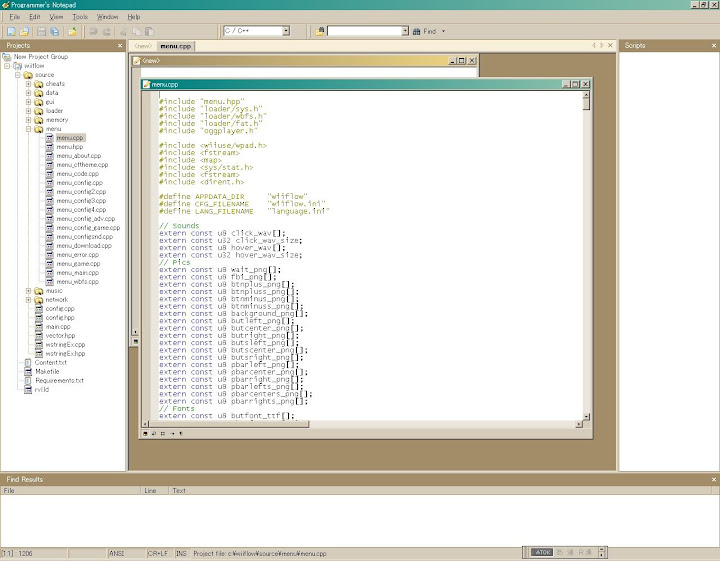Click the editor's vertical scrollbar
The image size is (720, 561).
click(586, 250)
